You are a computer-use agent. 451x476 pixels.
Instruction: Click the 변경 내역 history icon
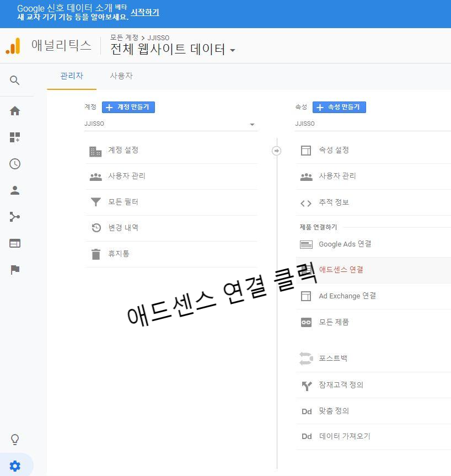[96, 228]
